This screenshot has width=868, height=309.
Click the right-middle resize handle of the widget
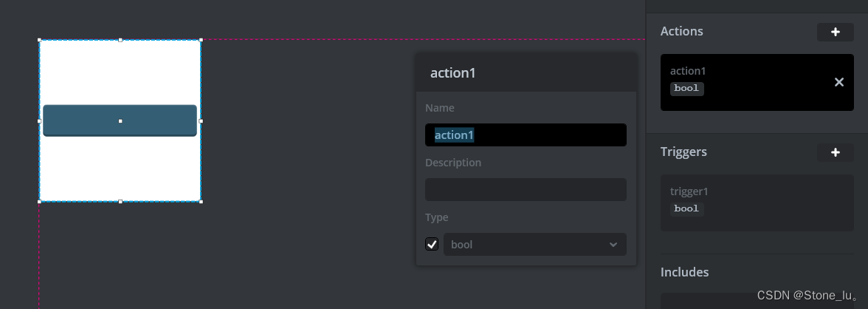point(201,120)
